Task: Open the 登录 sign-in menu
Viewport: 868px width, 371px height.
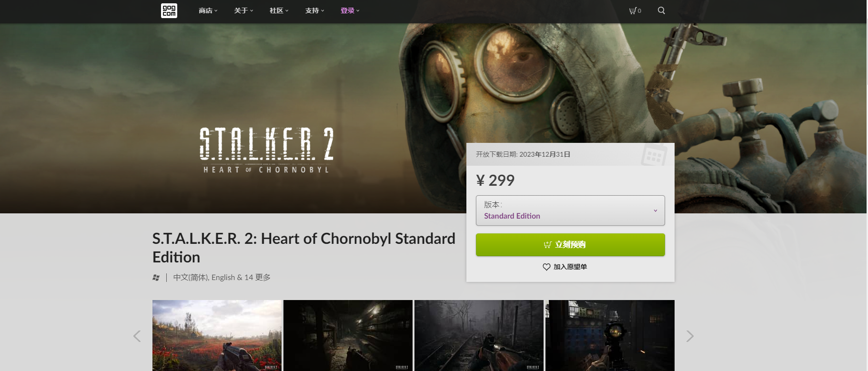Action: coord(350,10)
